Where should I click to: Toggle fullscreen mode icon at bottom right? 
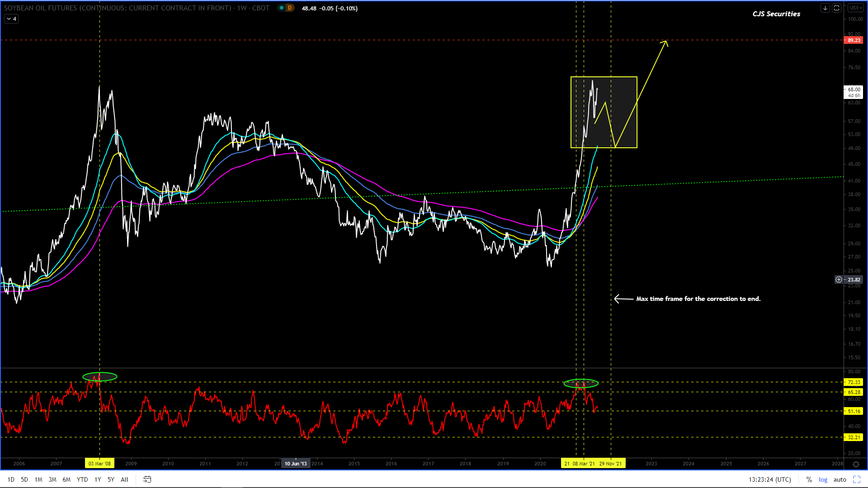click(856, 479)
